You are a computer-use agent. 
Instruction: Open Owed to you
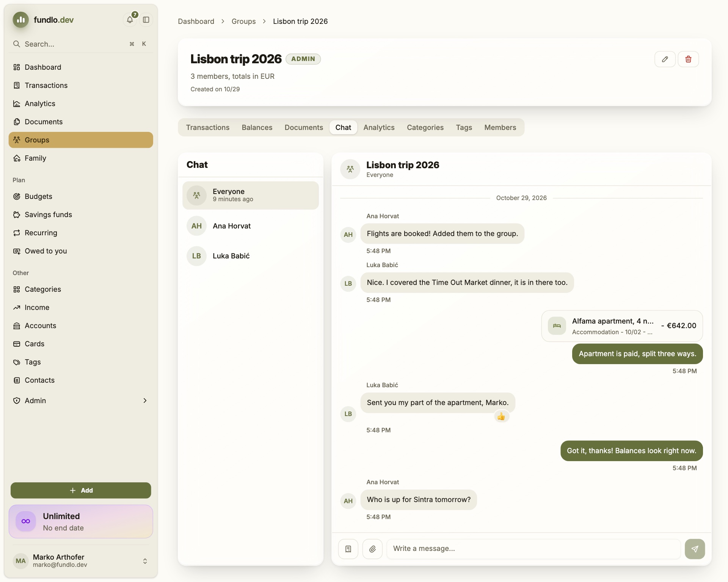click(81, 251)
